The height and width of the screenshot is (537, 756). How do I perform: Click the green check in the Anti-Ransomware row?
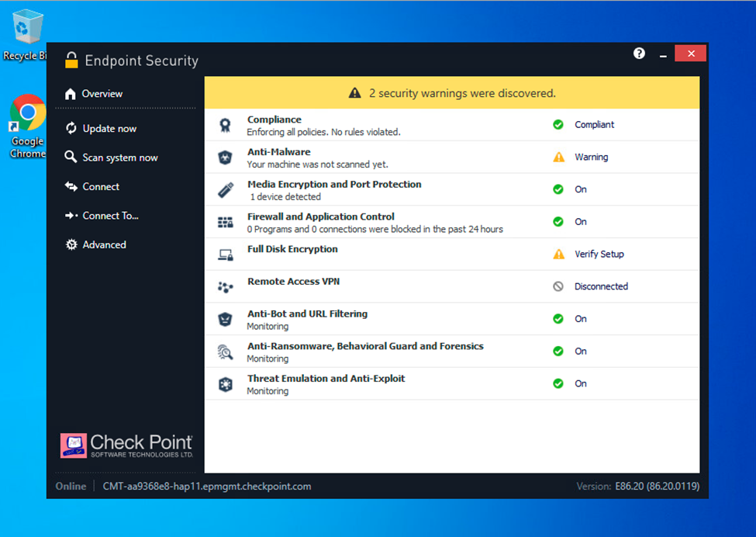[x=558, y=351]
